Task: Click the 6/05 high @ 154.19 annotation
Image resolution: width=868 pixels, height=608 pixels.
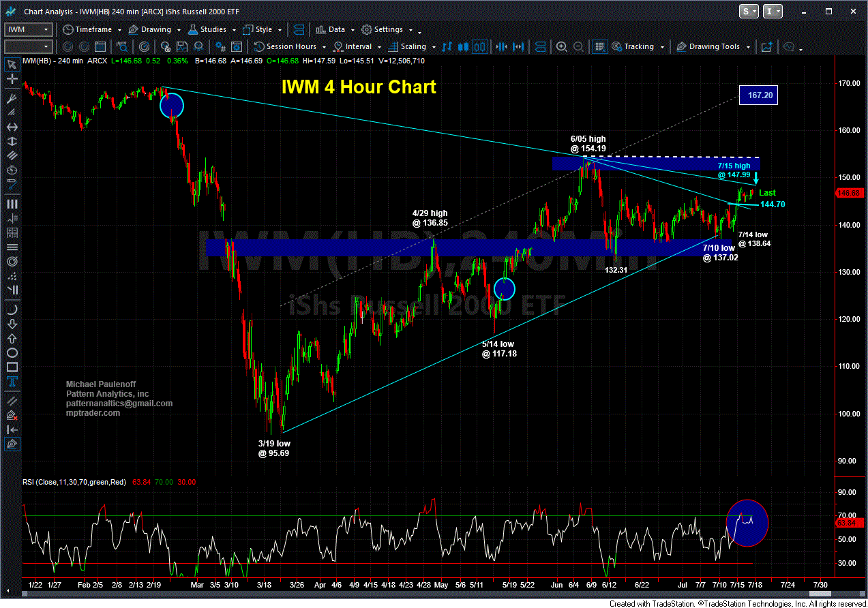Action: click(588, 144)
